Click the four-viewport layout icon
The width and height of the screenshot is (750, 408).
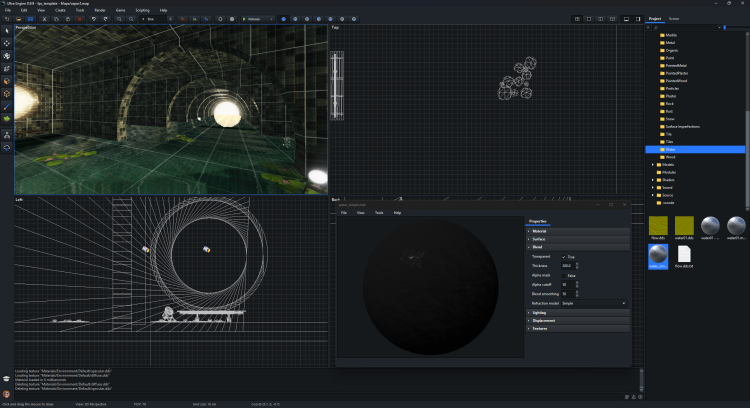[x=577, y=18]
